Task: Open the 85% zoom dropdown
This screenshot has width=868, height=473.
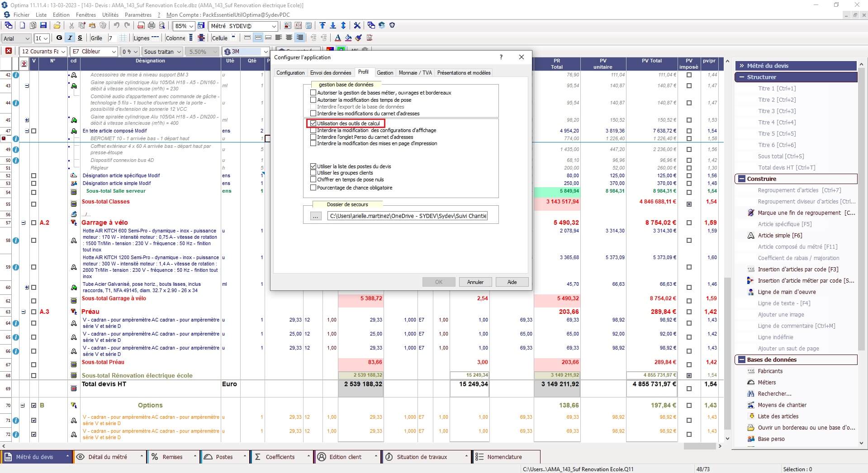Action: tap(191, 26)
